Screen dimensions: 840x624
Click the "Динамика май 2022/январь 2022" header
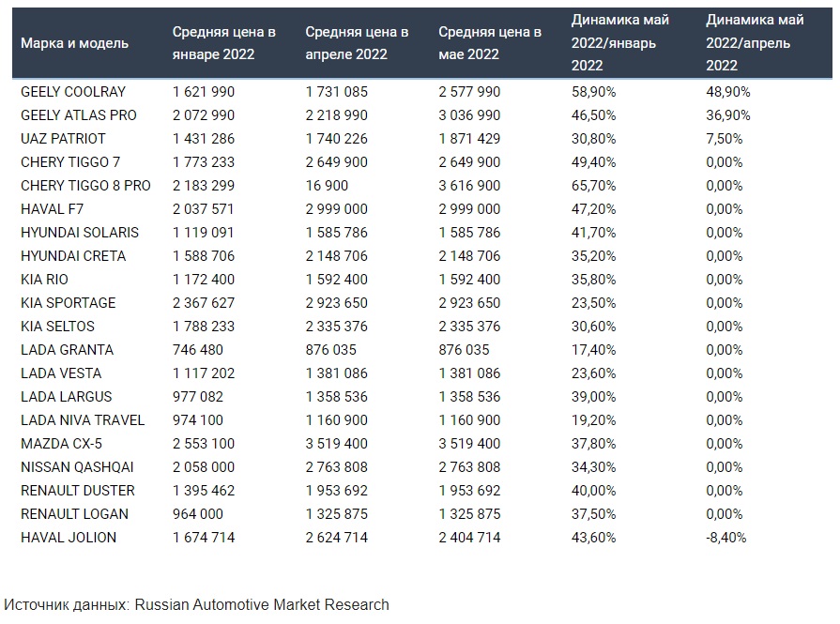tap(620, 43)
